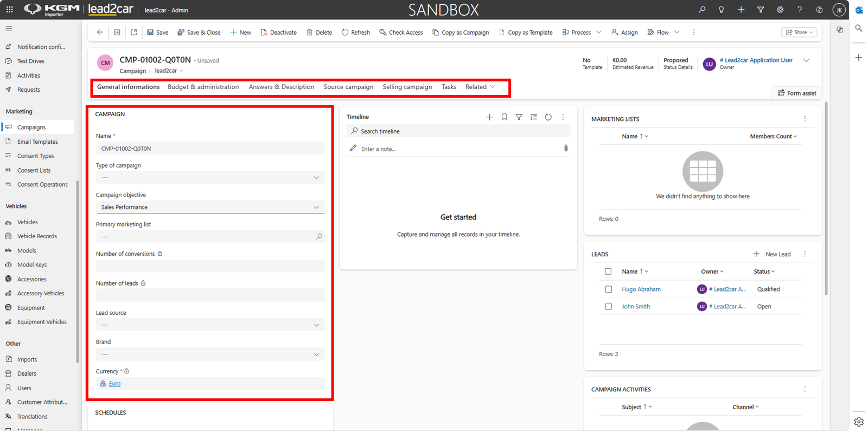Click the timeline bookmark icon
868x431 pixels.
pyautogui.click(x=504, y=117)
